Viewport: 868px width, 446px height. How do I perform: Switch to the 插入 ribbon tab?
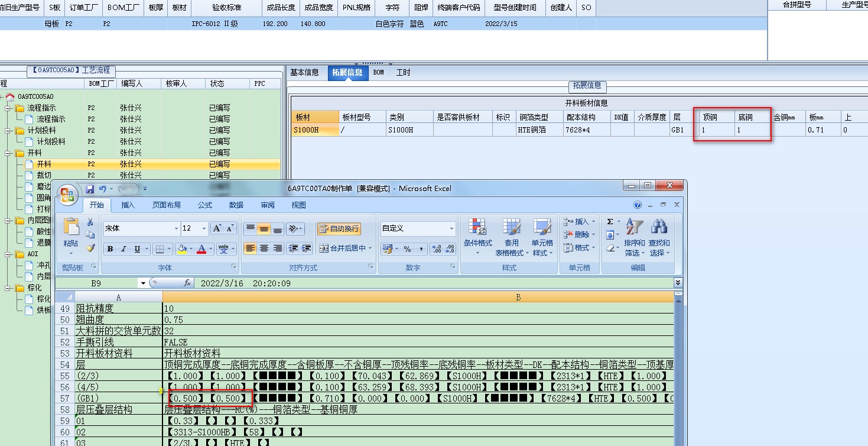(x=128, y=205)
